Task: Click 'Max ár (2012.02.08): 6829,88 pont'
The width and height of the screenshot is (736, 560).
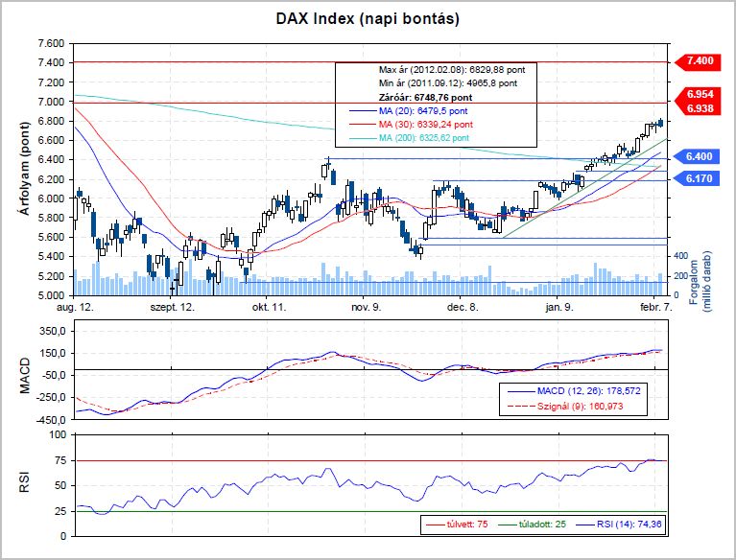Action: click(x=452, y=70)
